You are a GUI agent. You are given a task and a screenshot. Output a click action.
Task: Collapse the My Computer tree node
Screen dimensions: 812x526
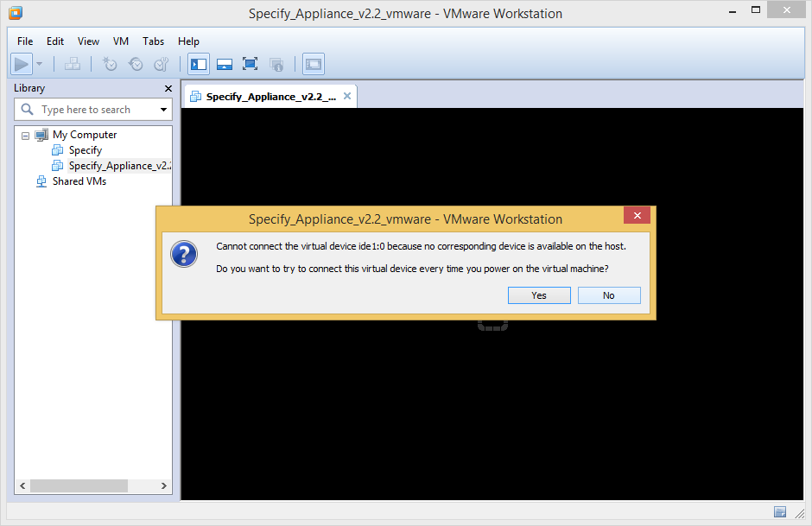25,136
